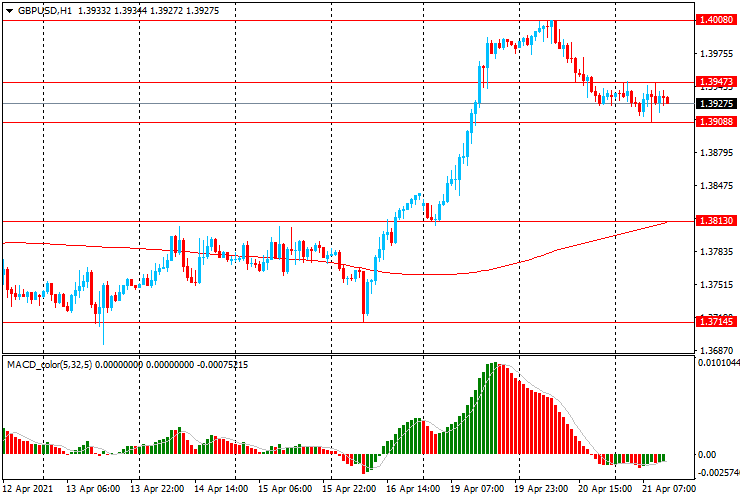Click the current price label 1.39275

tap(716, 103)
